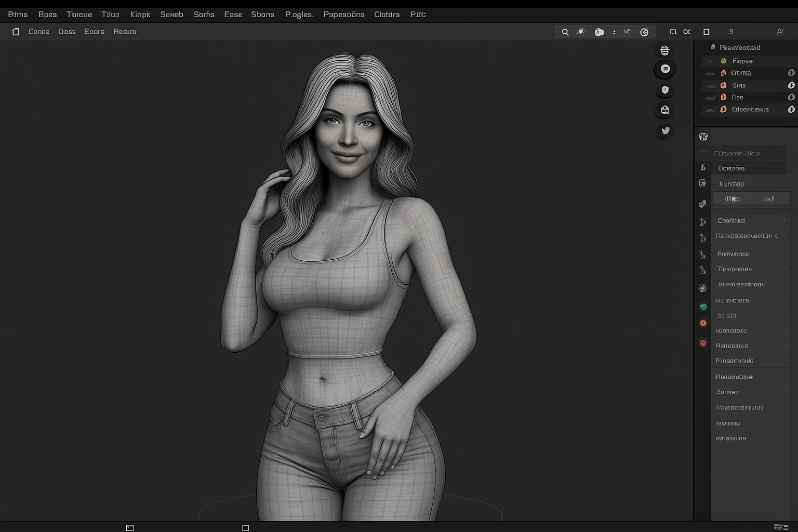Select the green circle icon in sidebar
This screenshot has height=532, width=798.
[703, 307]
